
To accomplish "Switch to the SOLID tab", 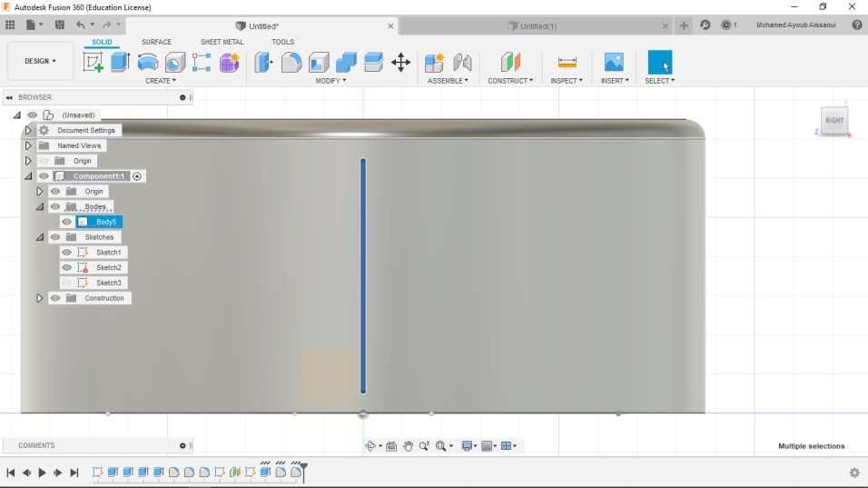I will [102, 42].
